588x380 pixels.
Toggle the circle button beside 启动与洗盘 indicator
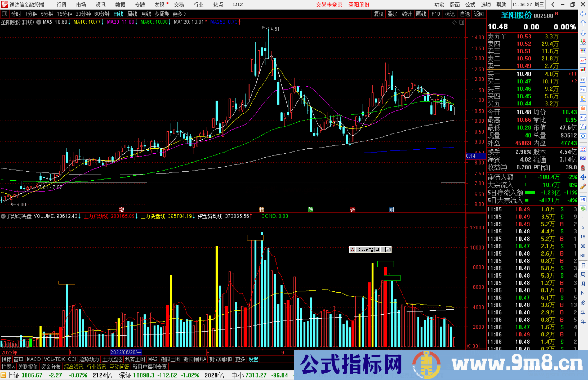point(3,216)
